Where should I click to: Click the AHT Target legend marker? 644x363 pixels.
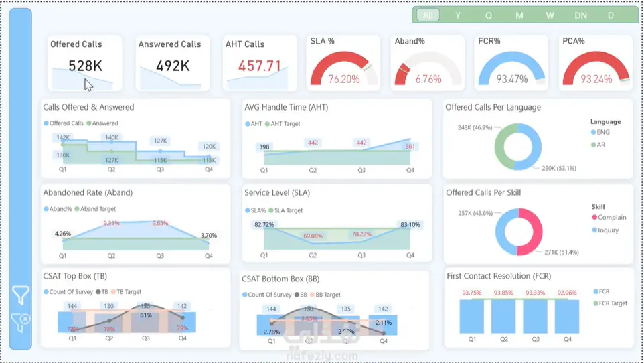coord(267,124)
